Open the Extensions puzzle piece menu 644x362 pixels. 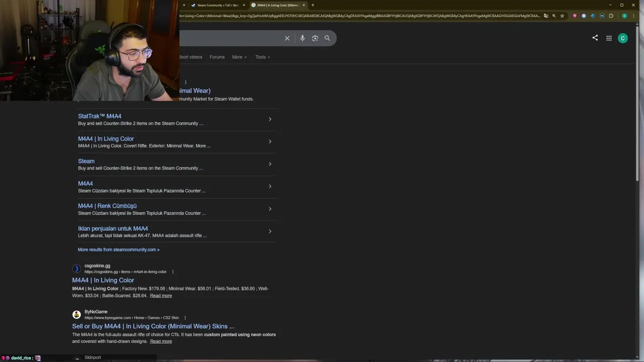611,16
